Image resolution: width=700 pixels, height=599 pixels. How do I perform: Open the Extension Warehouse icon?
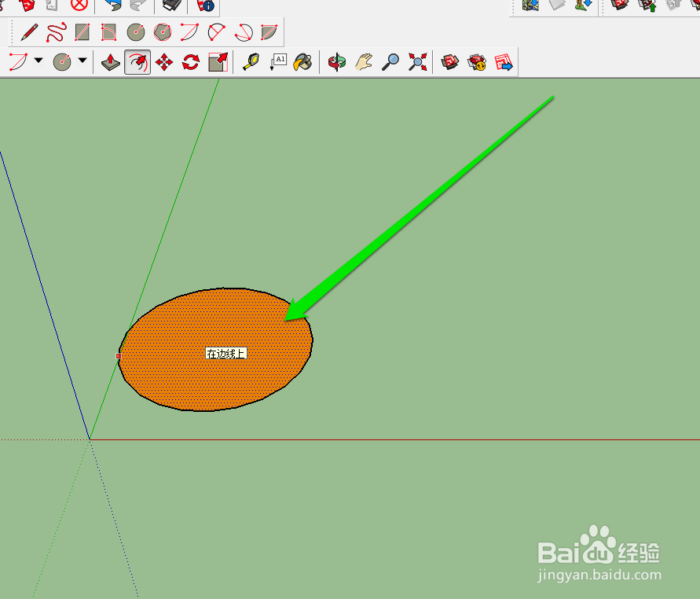pos(477,62)
